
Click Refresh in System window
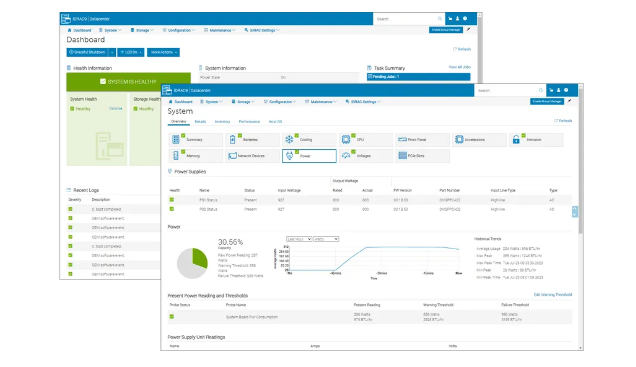563,121
